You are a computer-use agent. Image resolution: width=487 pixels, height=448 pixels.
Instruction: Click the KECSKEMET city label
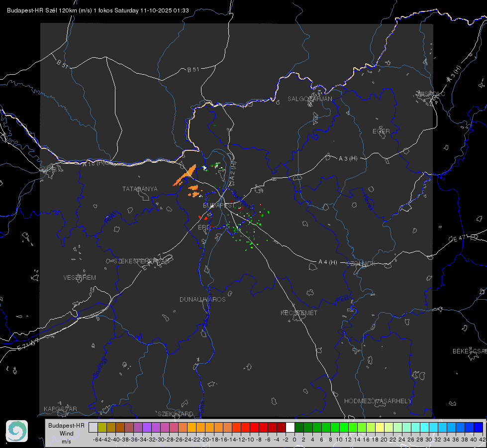click(299, 313)
